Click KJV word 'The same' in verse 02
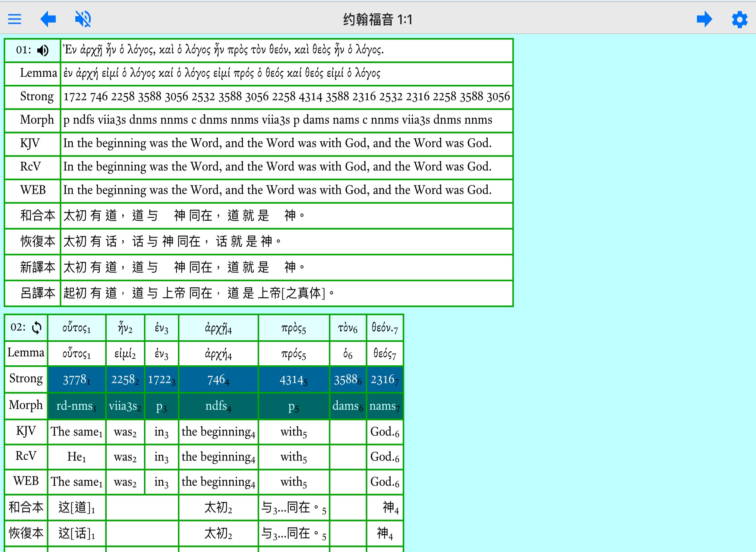This screenshot has width=756, height=552. coord(77,432)
